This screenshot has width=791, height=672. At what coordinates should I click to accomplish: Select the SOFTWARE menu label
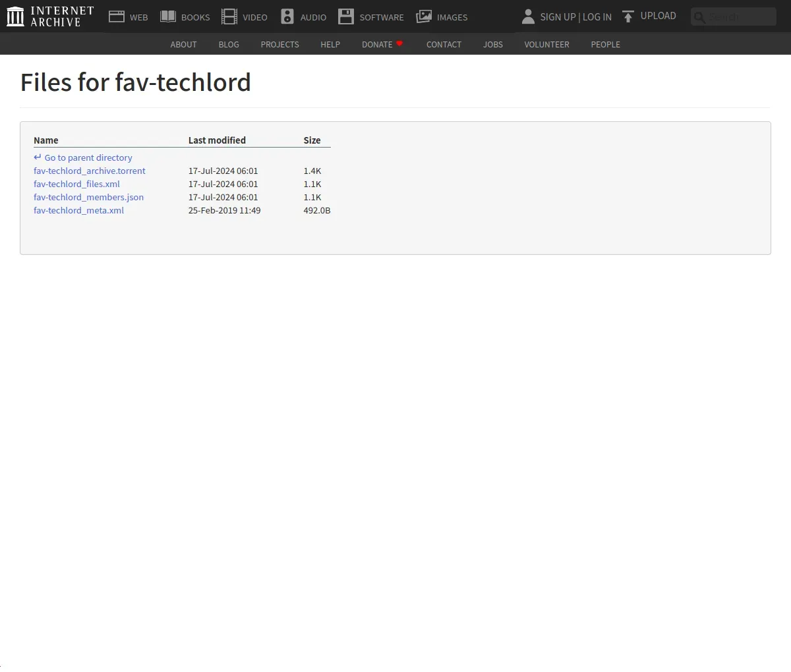click(382, 18)
